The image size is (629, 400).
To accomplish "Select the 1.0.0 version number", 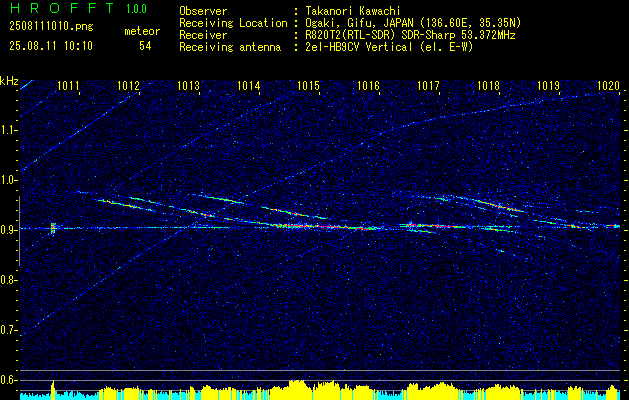I will [x=136, y=9].
